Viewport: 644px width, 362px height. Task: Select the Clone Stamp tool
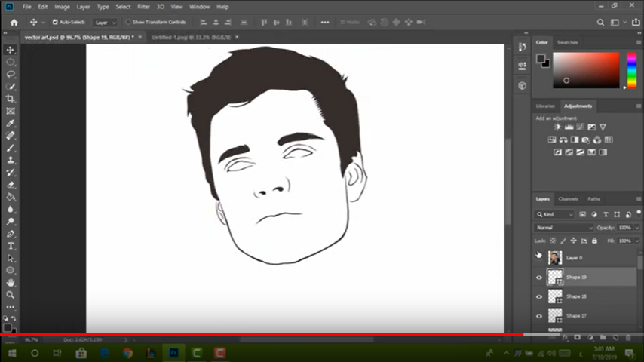click(x=11, y=160)
